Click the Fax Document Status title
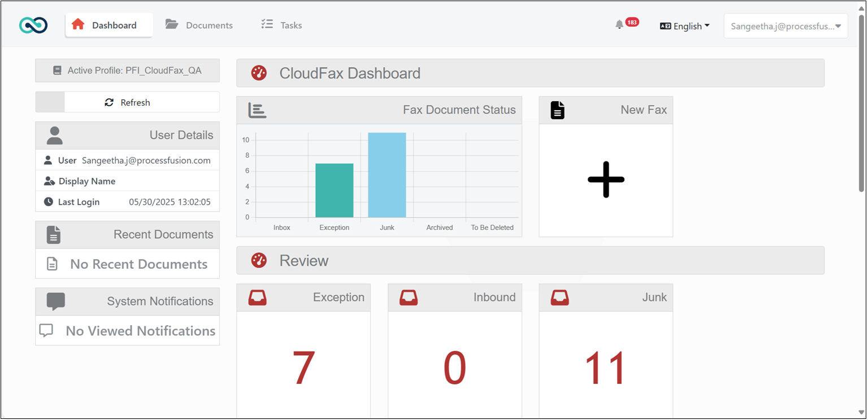Viewport: 868px width, 420px height. [459, 110]
